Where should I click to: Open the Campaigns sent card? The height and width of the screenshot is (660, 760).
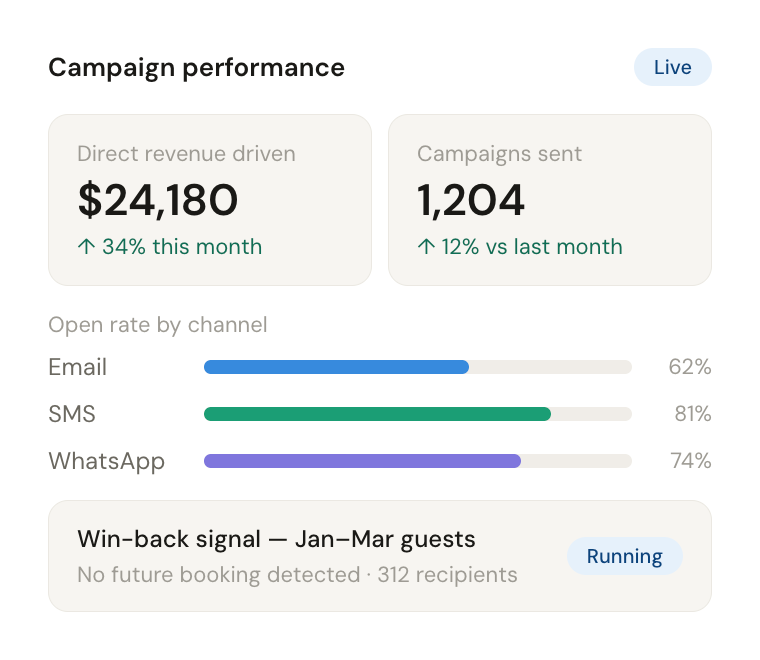click(549, 200)
